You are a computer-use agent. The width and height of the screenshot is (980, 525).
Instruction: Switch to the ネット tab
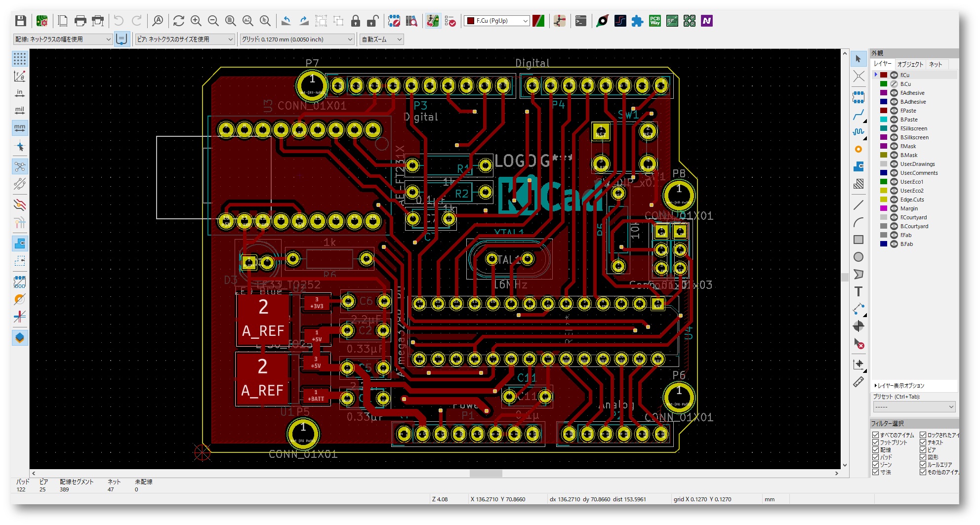pos(935,64)
